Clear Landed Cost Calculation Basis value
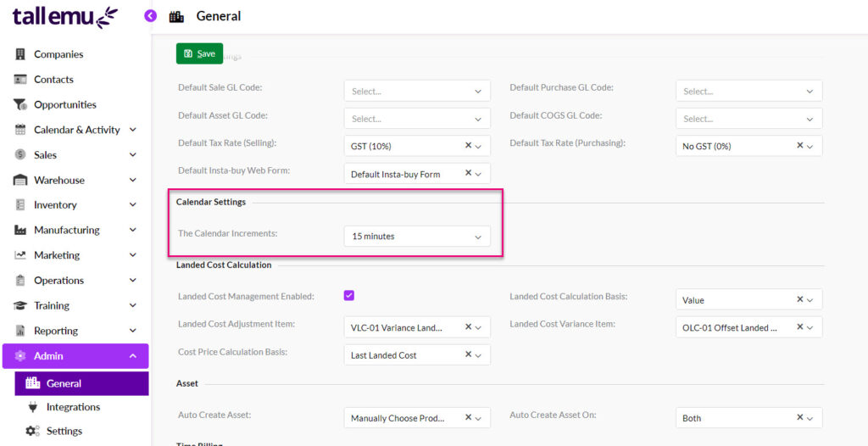 click(x=800, y=299)
